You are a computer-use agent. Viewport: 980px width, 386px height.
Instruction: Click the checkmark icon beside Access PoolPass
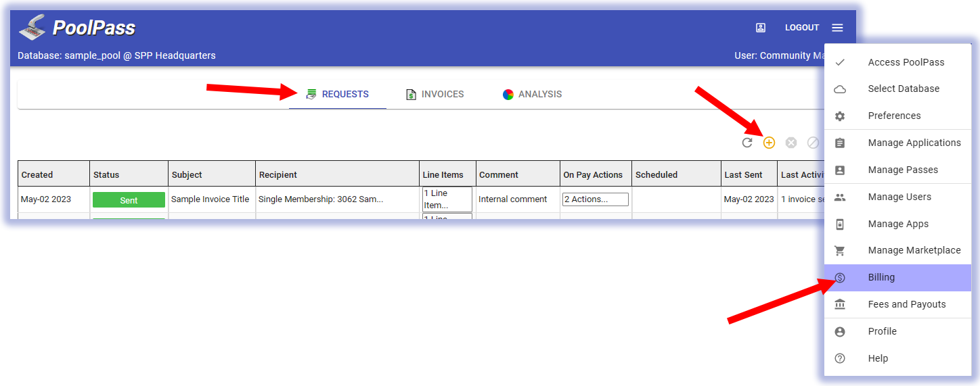click(x=840, y=62)
